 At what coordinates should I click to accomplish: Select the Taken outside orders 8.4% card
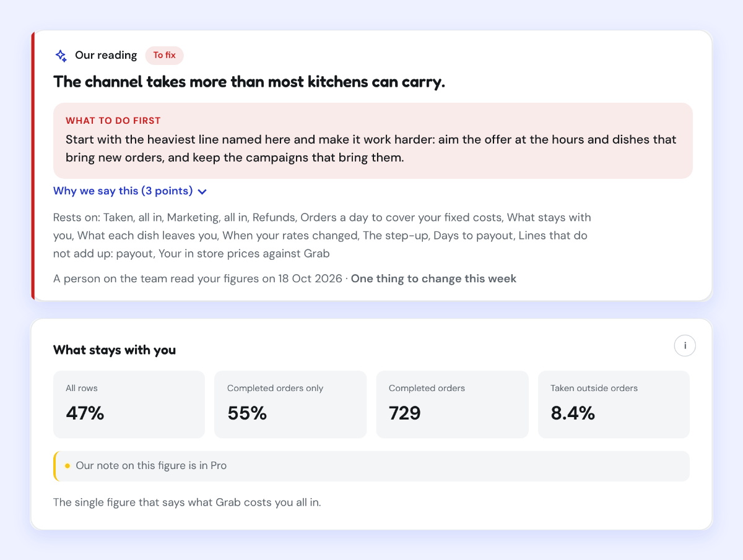pos(614,405)
